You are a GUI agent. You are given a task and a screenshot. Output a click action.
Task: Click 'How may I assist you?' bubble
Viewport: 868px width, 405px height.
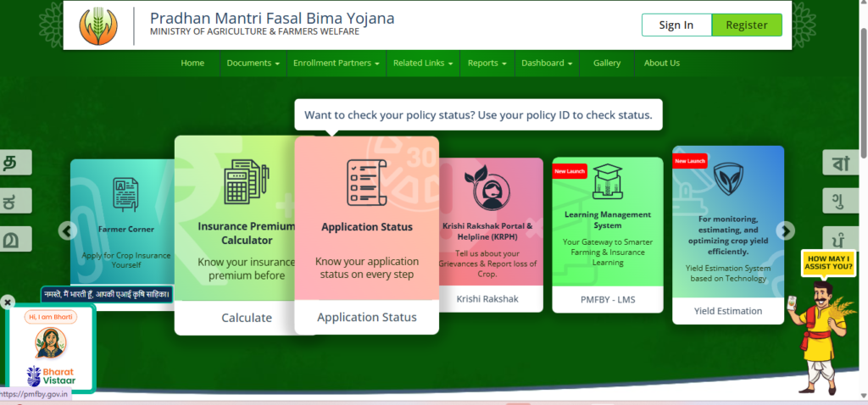pos(828,263)
